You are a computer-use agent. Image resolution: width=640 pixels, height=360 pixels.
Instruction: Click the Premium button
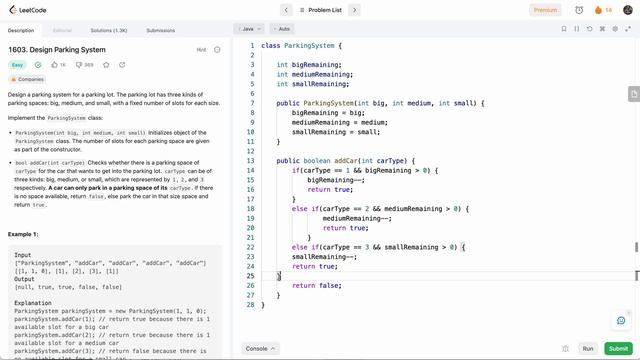pyautogui.click(x=545, y=10)
